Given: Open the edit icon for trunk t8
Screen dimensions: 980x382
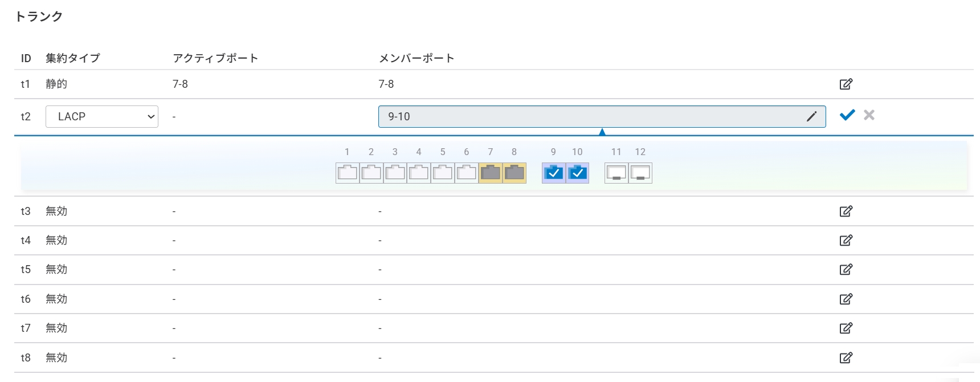Looking at the screenshot, I should coord(846,358).
